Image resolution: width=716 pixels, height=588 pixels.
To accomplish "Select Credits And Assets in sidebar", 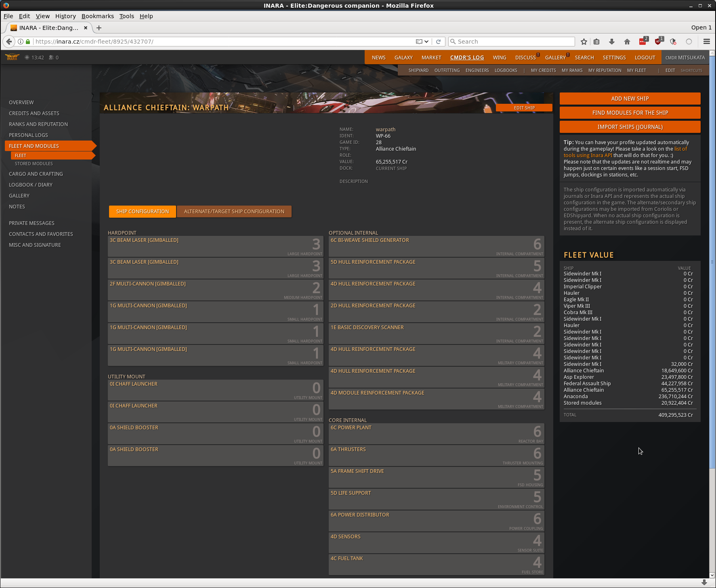I will point(34,113).
